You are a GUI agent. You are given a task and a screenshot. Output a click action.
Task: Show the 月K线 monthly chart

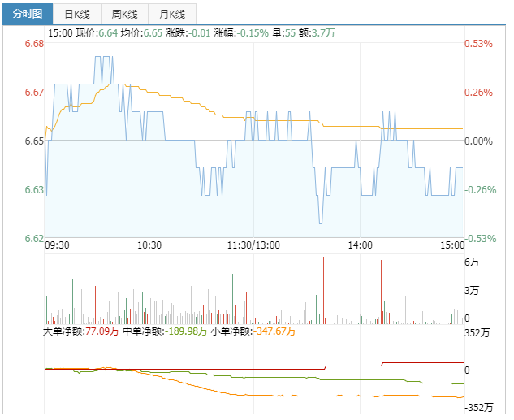(x=171, y=14)
